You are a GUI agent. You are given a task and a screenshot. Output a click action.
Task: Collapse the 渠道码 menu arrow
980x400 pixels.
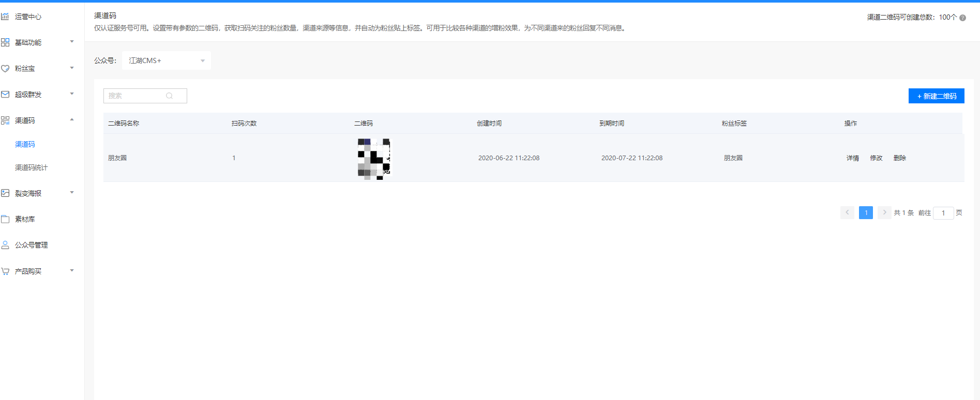point(72,120)
